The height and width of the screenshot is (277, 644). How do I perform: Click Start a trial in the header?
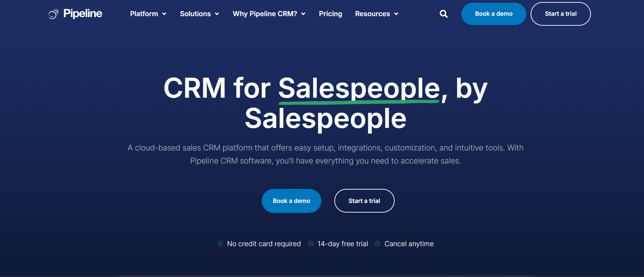[x=561, y=14]
